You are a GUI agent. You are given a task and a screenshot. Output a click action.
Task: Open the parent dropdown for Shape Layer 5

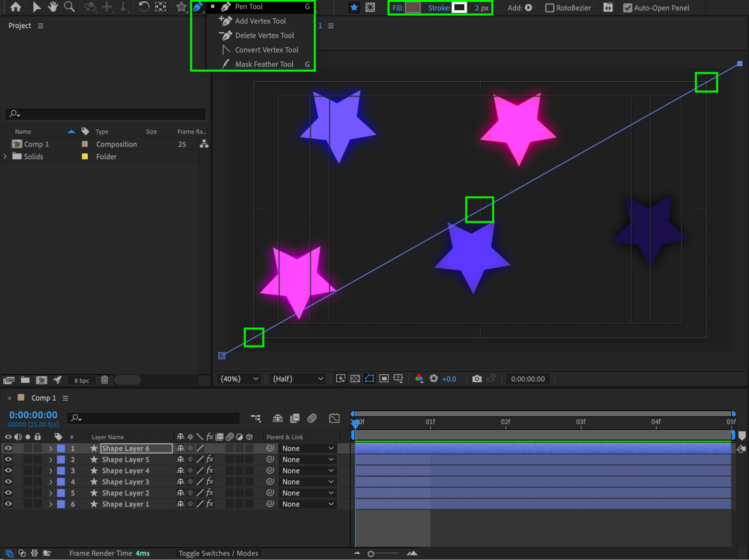307,460
